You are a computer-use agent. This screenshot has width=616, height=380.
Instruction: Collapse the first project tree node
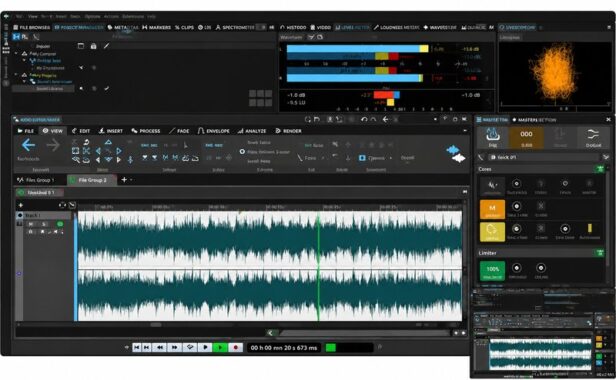point(16,53)
